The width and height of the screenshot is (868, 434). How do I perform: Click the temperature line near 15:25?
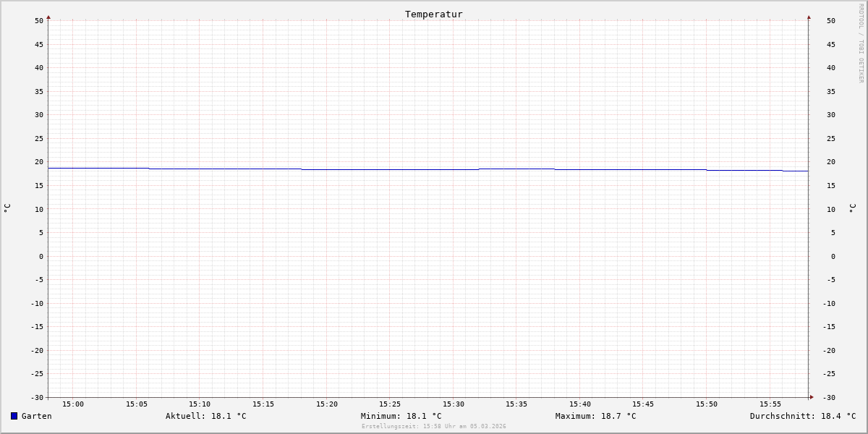pos(390,169)
